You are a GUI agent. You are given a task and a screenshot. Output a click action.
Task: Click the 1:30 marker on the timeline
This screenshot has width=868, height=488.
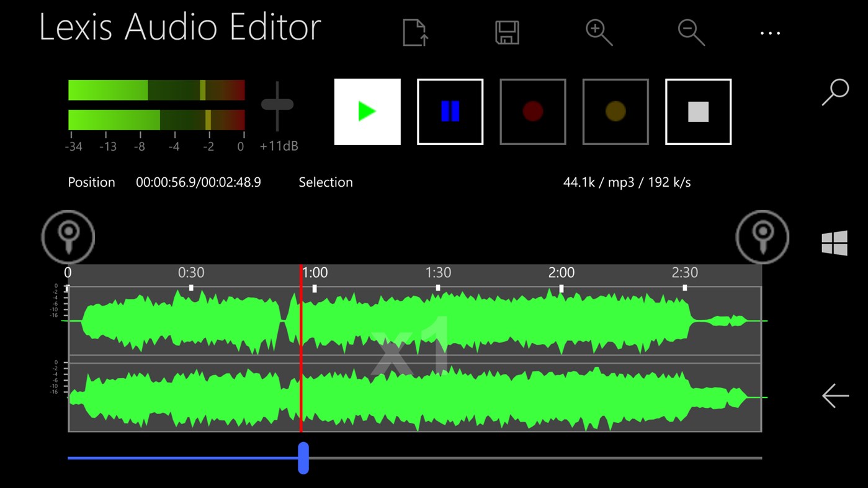pyautogui.click(x=438, y=273)
